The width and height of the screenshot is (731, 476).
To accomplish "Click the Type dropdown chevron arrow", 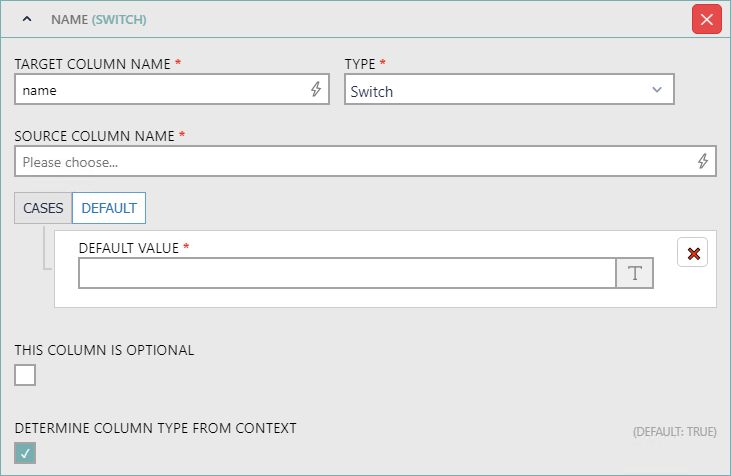I will point(657,90).
